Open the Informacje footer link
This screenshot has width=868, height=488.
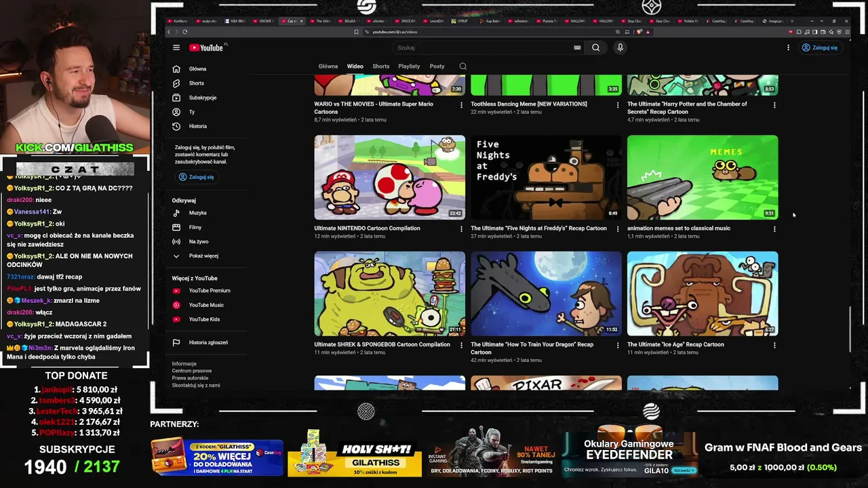point(184,364)
